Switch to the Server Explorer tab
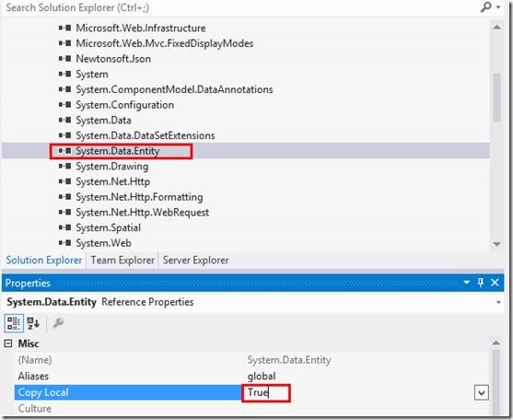The width and height of the screenshot is (513, 420). tap(195, 260)
